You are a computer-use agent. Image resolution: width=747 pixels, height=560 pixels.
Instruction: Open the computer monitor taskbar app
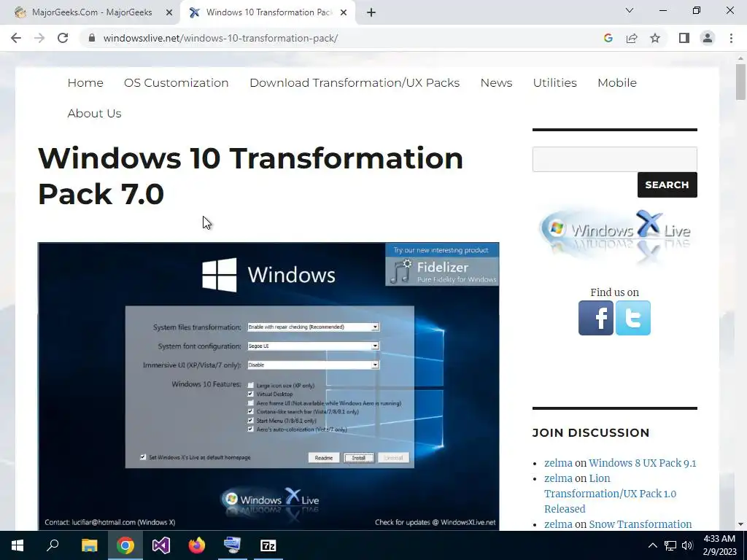click(x=233, y=545)
